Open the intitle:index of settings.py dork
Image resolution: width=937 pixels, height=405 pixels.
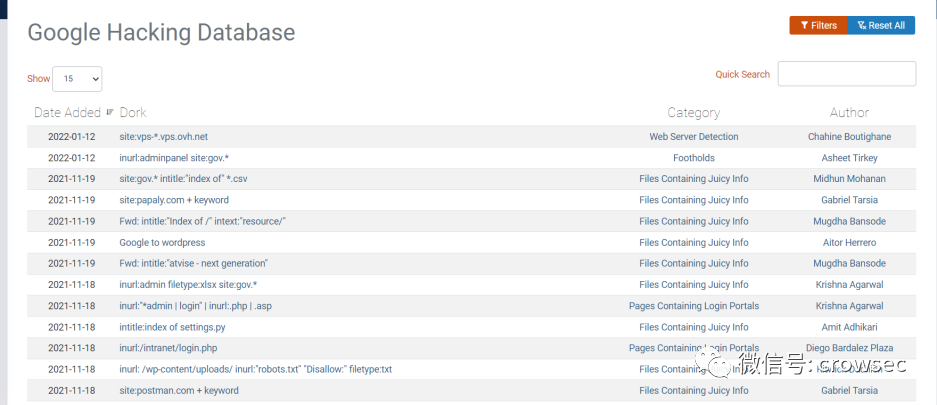coord(173,327)
